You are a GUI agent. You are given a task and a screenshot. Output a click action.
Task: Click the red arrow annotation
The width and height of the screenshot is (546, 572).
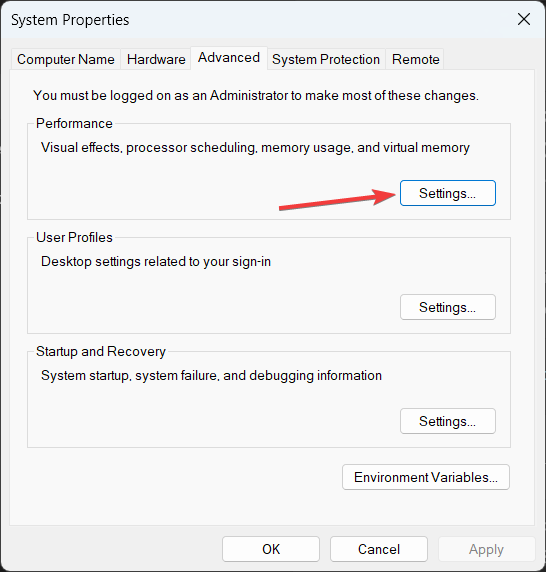click(x=337, y=200)
